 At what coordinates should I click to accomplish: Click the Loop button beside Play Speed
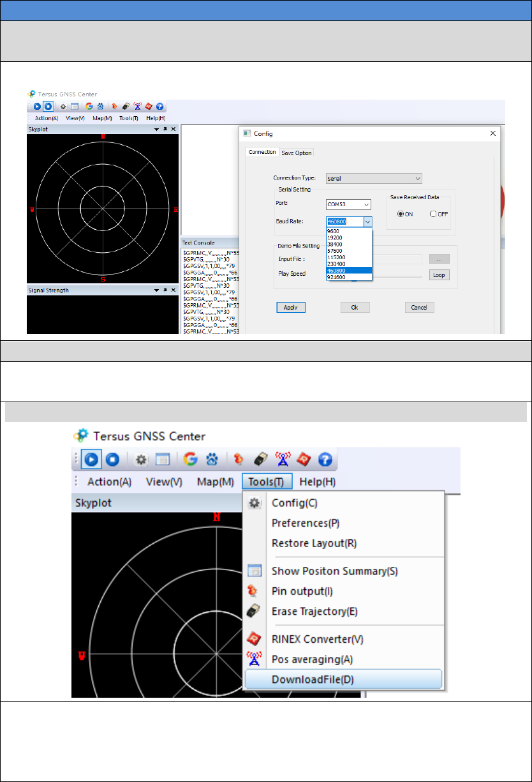point(439,275)
